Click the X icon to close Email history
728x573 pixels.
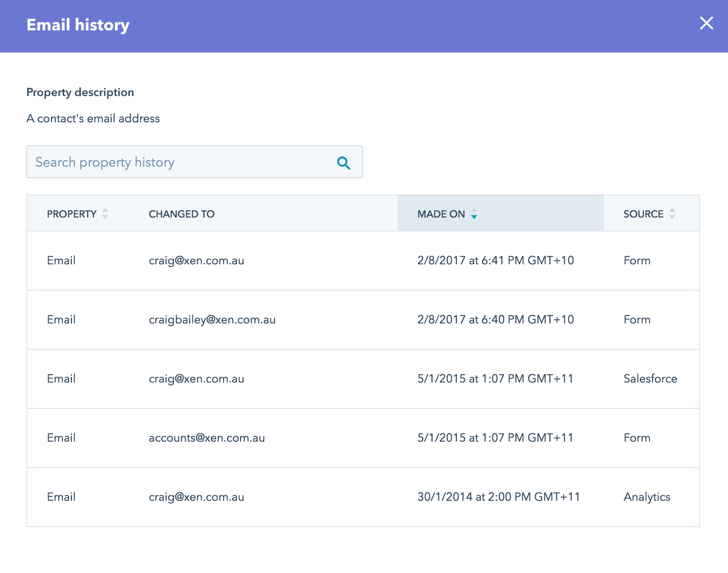coord(706,24)
